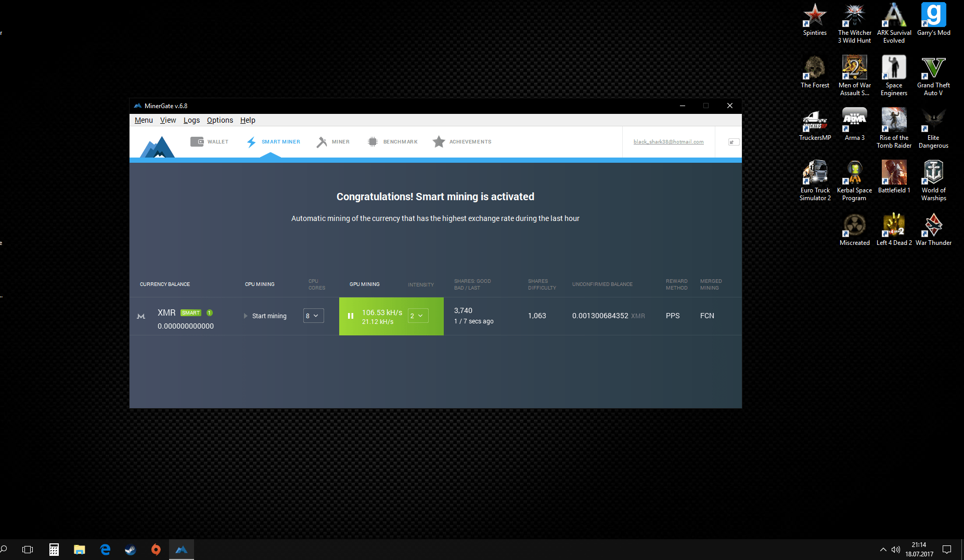Click the PPS reward method

[673, 316]
